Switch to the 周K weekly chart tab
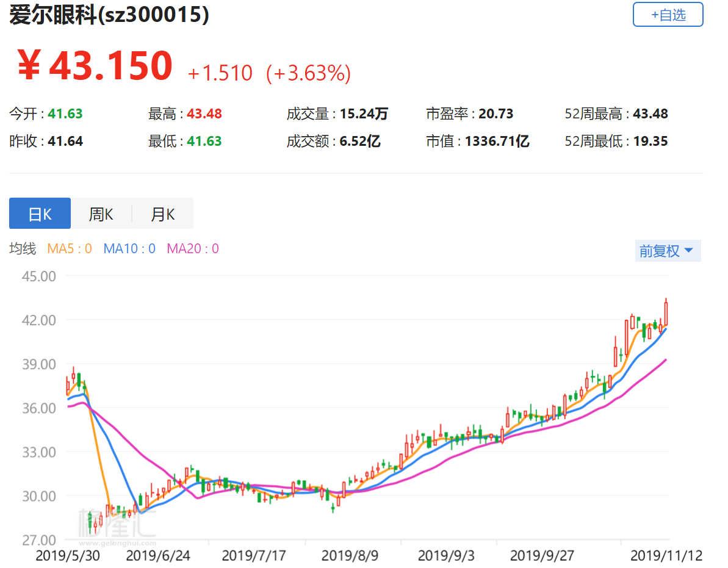This screenshot has width=728, height=568. tap(101, 214)
